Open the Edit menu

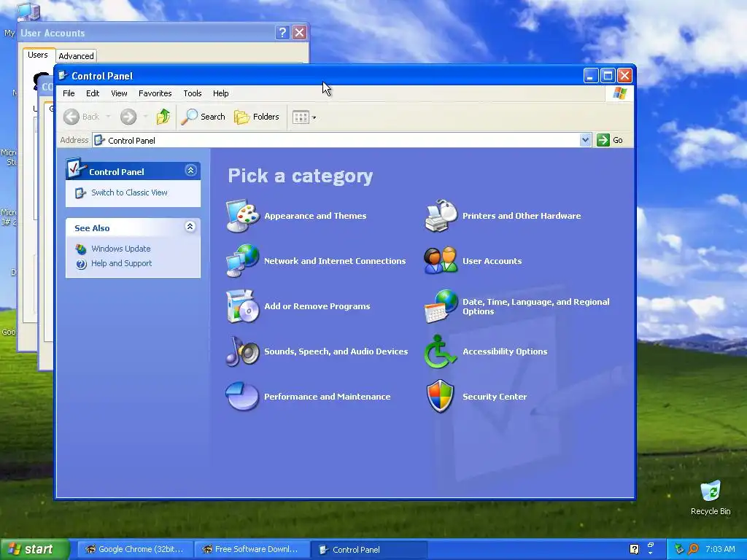pyautogui.click(x=93, y=93)
